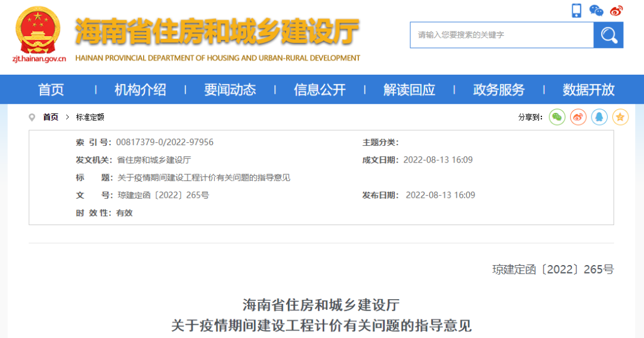
Task: Click the magnifying glass search button
Action: click(x=608, y=35)
